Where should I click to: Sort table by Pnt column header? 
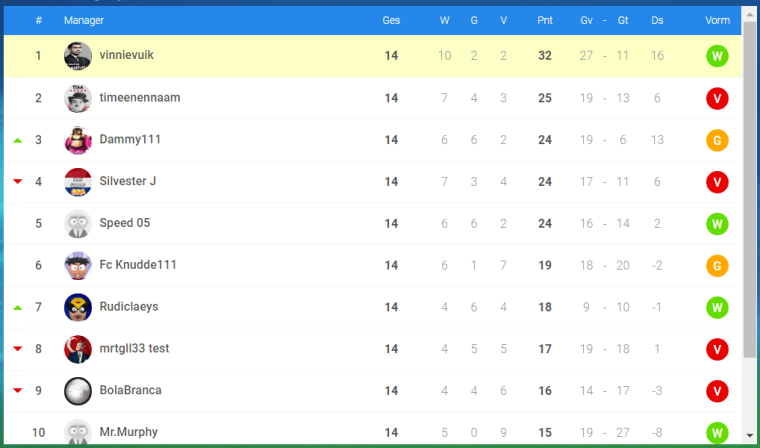545,20
